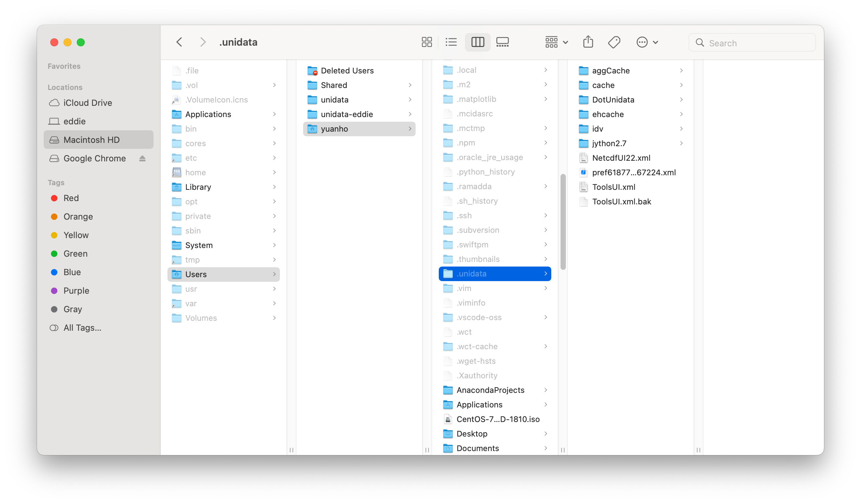
Task: Eject the Google Chrome volume
Action: pyautogui.click(x=143, y=158)
